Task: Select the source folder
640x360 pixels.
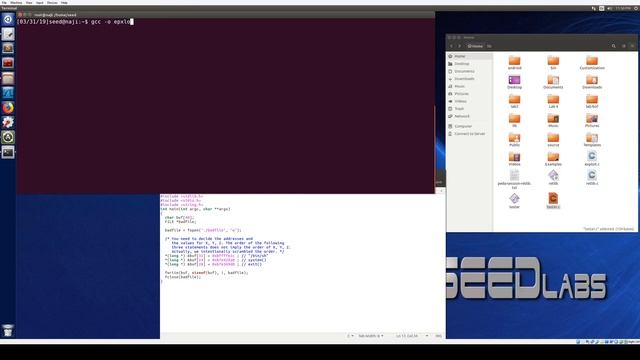Action: pos(553,139)
